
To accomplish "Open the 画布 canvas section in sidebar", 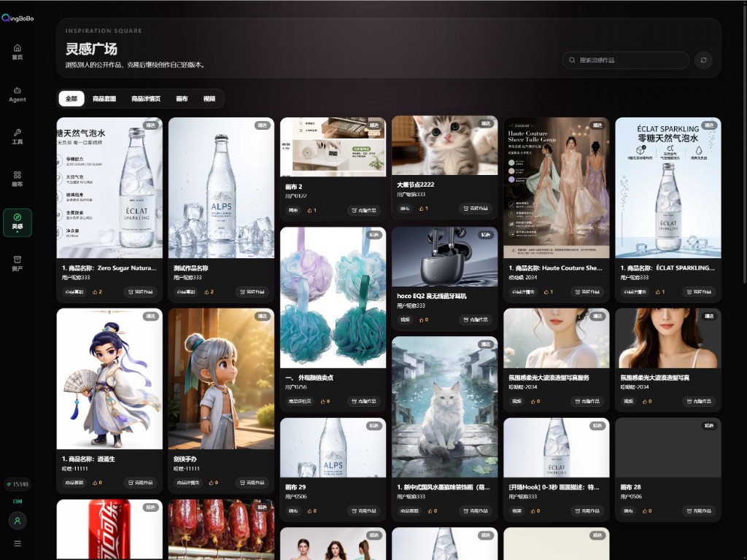I will [x=18, y=179].
